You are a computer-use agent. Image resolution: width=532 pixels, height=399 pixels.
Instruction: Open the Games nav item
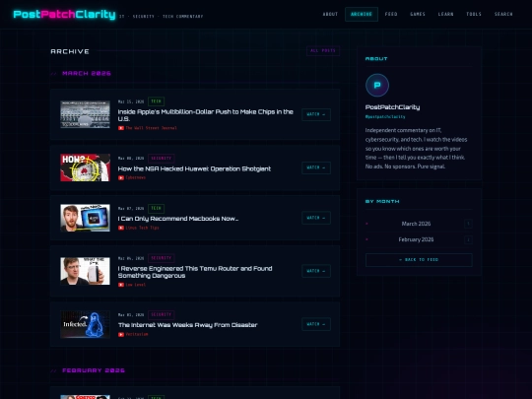tap(418, 14)
